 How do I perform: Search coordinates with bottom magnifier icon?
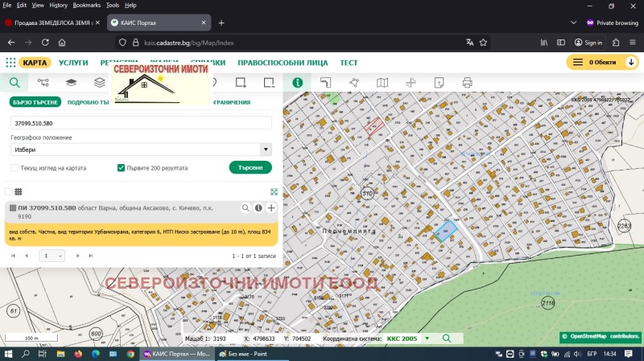pos(447,338)
